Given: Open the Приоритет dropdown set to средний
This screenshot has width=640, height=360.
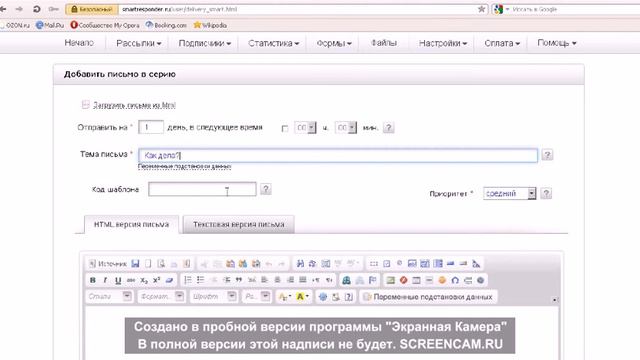Looking at the screenshot, I should point(509,193).
